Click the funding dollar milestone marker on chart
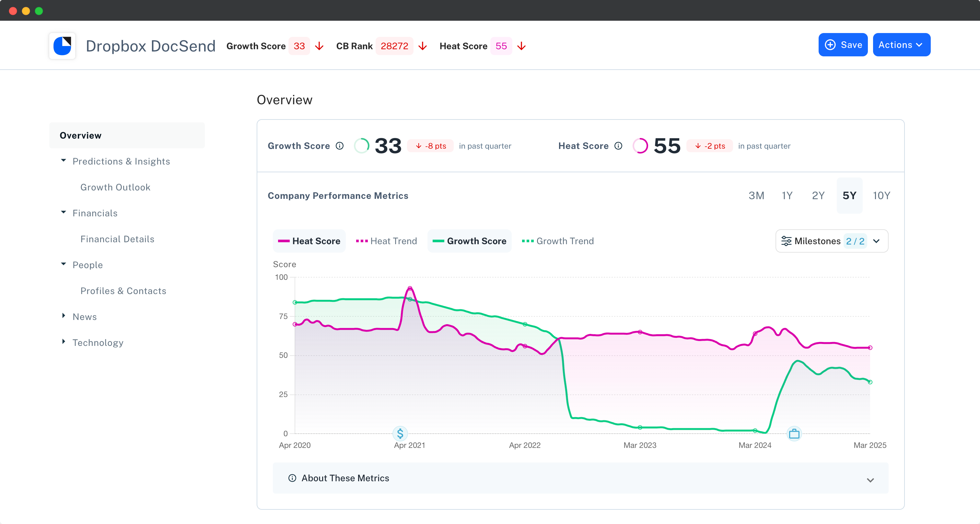Screen dimensions: 980x524 point(400,433)
